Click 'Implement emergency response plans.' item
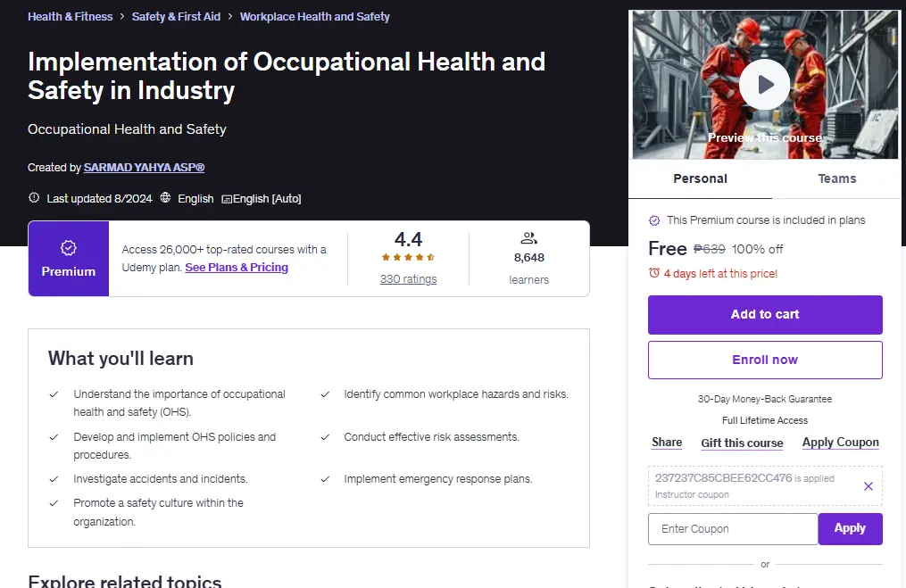Viewport: 906px width, 588px height. (x=438, y=479)
